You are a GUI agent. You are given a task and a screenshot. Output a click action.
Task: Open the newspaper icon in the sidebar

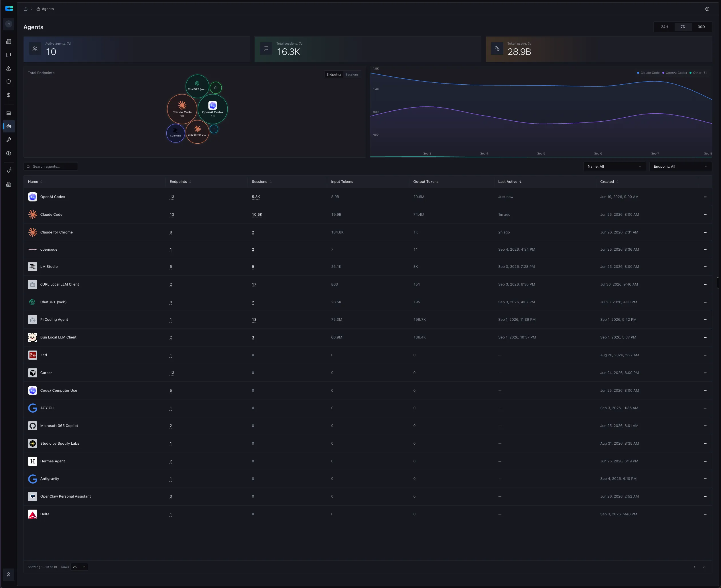click(x=9, y=42)
